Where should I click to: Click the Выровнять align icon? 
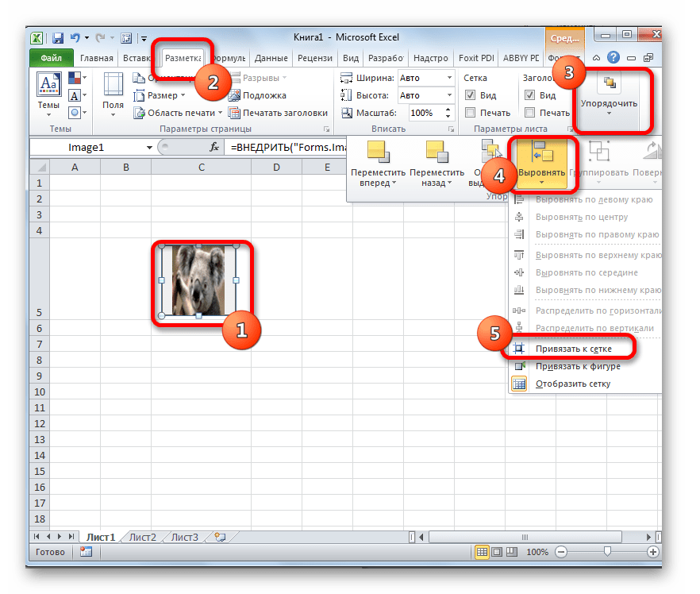coord(542,152)
